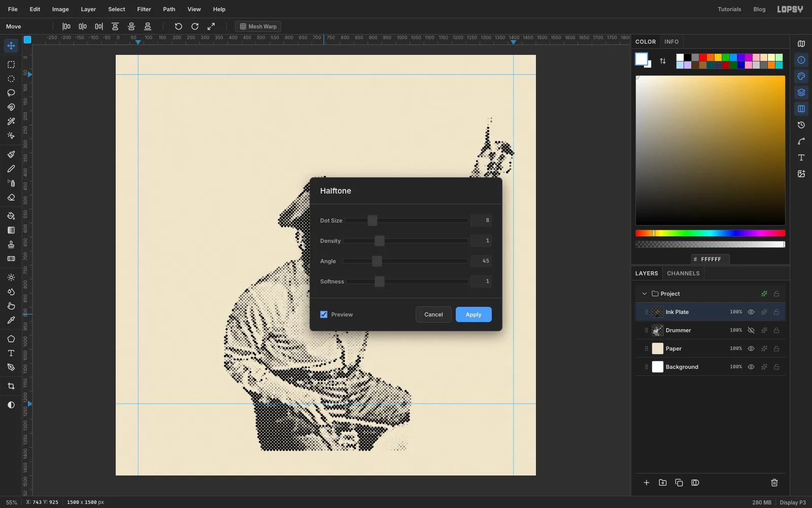812x508 pixels.
Task: Open the File menu
Action: tap(13, 9)
